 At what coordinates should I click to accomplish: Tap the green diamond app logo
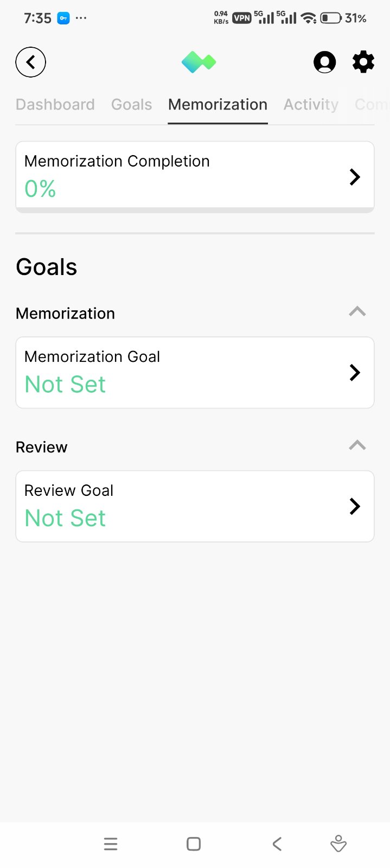pyautogui.click(x=199, y=62)
